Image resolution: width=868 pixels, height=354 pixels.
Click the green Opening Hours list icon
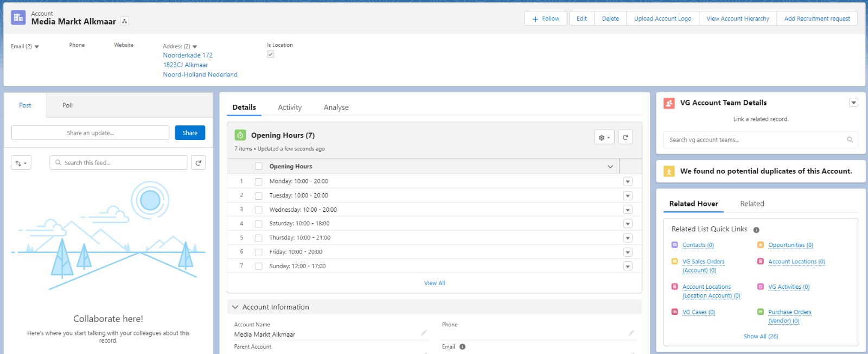coord(240,135)
